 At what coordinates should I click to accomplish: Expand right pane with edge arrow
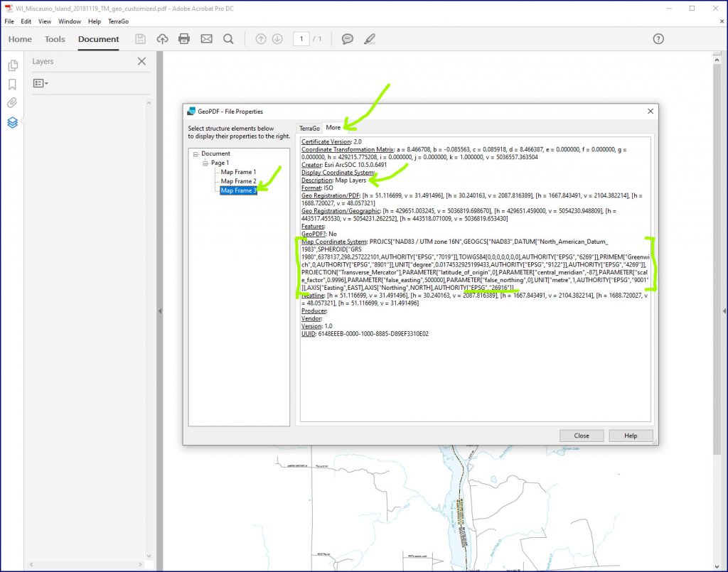coord(724,311)
